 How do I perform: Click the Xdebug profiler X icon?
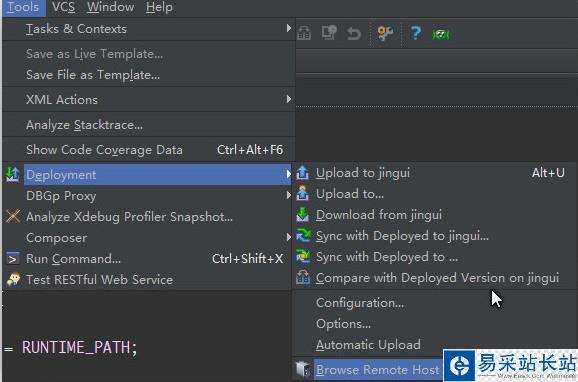pyautogui.click(x=13, y=216)
